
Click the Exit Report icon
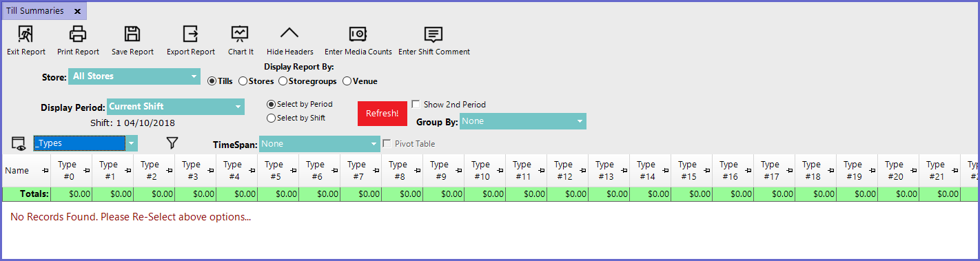point(25,34)
